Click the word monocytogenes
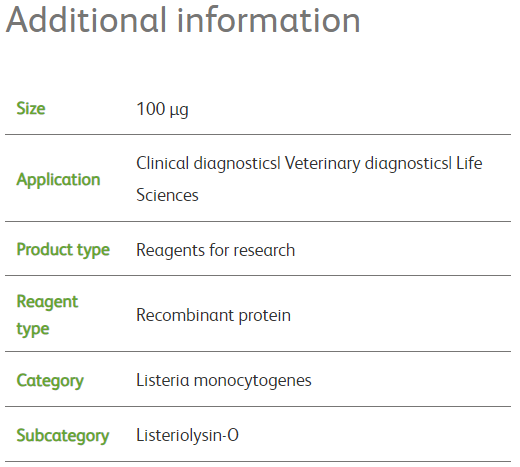The width and height of the screenshot is (520, 467). (252, 381)
